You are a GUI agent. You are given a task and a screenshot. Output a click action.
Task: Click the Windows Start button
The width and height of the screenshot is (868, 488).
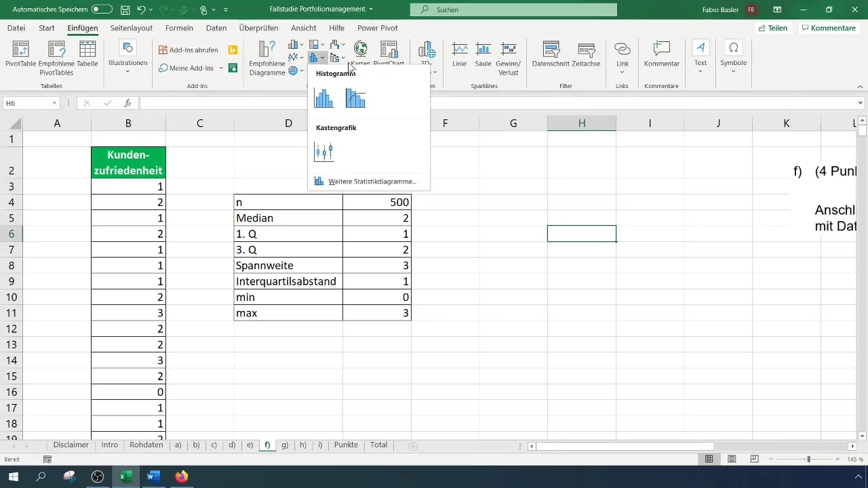point(13,476)
